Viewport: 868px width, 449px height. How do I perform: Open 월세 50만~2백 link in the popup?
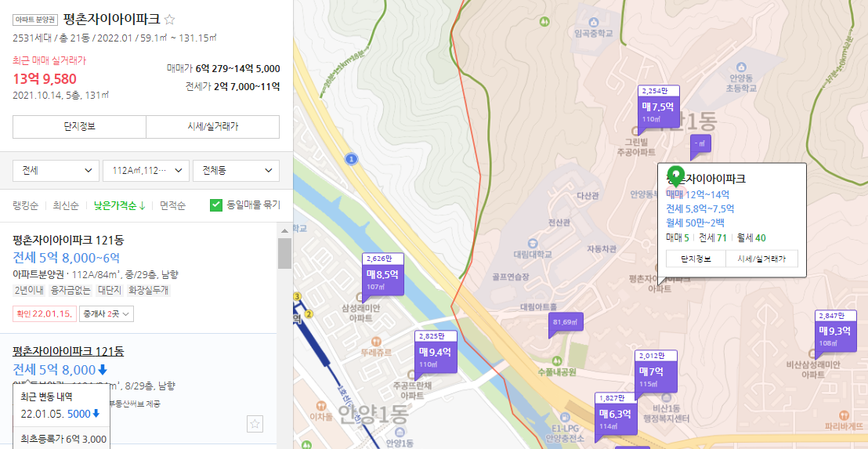pyautogui.click(x=696, y=223)
